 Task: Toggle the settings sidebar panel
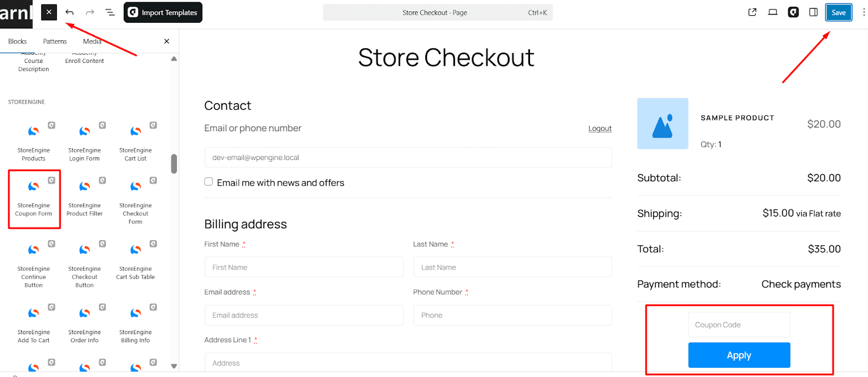pyautogui.click(x=813, y=12)
